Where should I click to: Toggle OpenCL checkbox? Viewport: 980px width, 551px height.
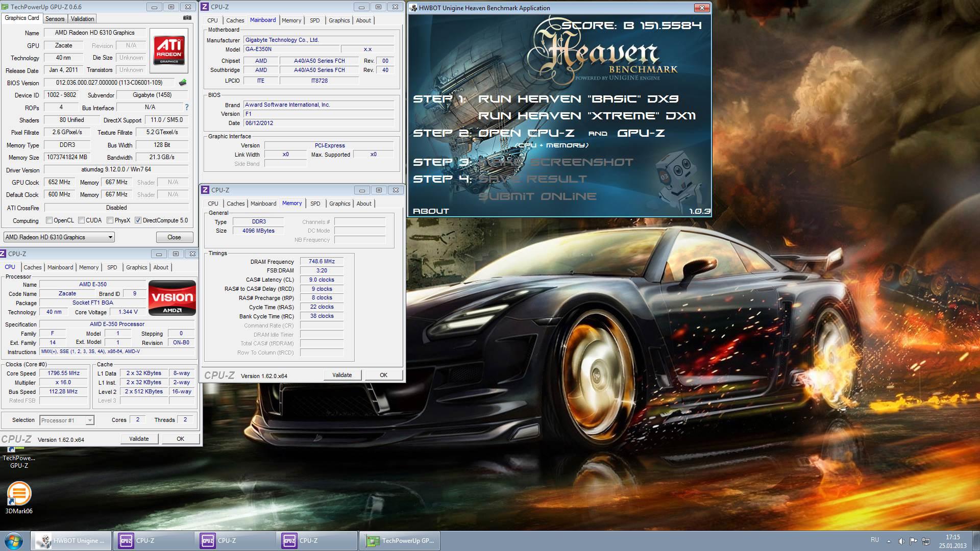(x=49, y=220)
